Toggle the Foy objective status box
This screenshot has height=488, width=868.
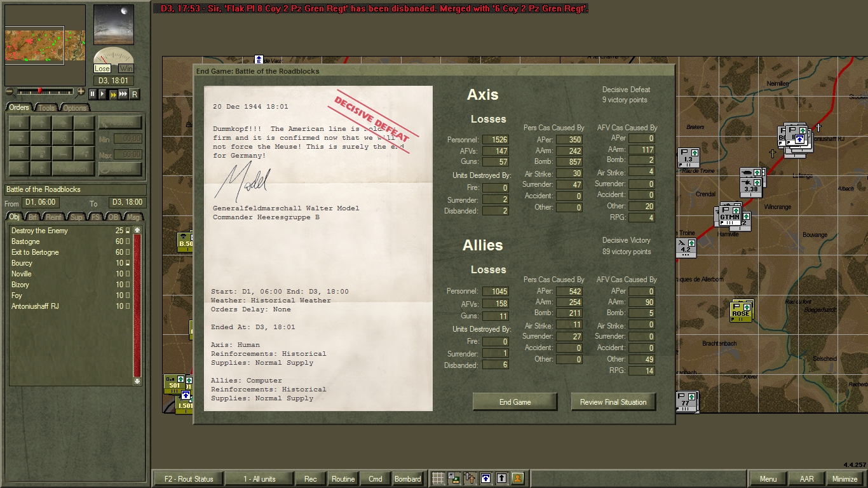[x=128, y=295]
